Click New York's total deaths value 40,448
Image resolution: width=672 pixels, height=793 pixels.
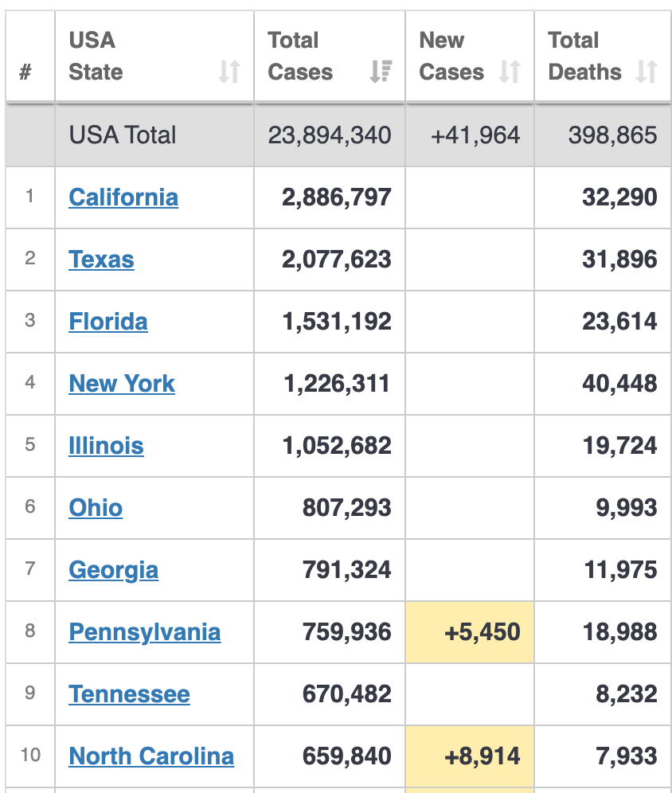[619, 384]
